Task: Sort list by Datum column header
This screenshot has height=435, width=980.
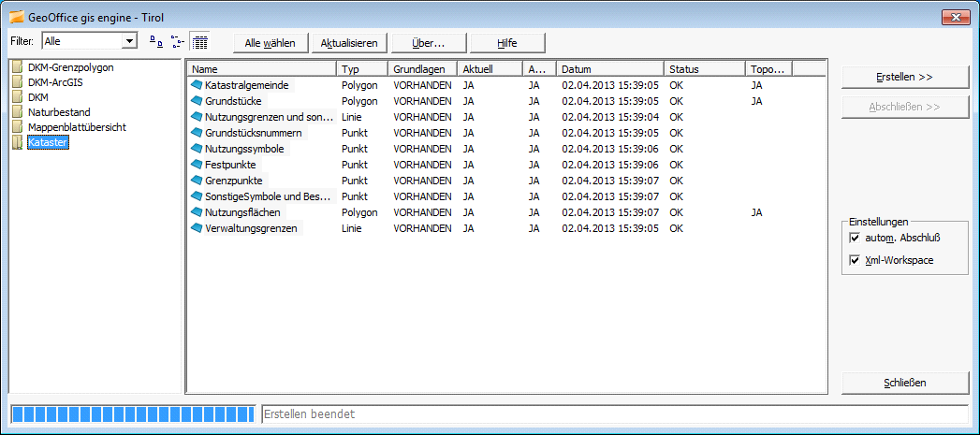Action: pos(608,69)
